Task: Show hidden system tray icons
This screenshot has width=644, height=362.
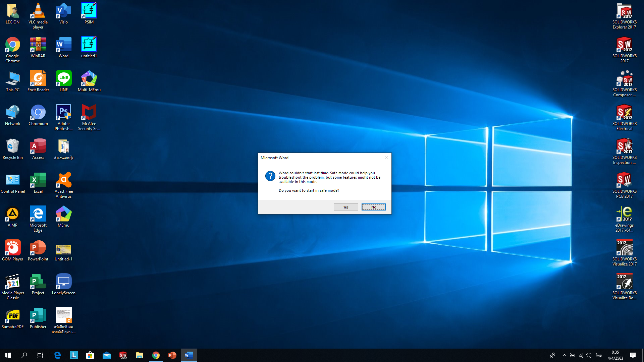Action: 564,355
